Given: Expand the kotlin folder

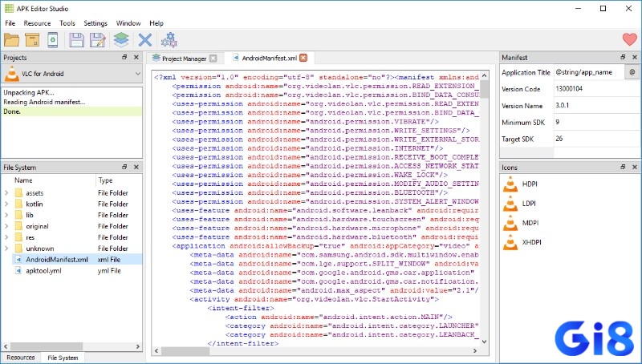Looking at the screenshot, I should coord(6,204).
